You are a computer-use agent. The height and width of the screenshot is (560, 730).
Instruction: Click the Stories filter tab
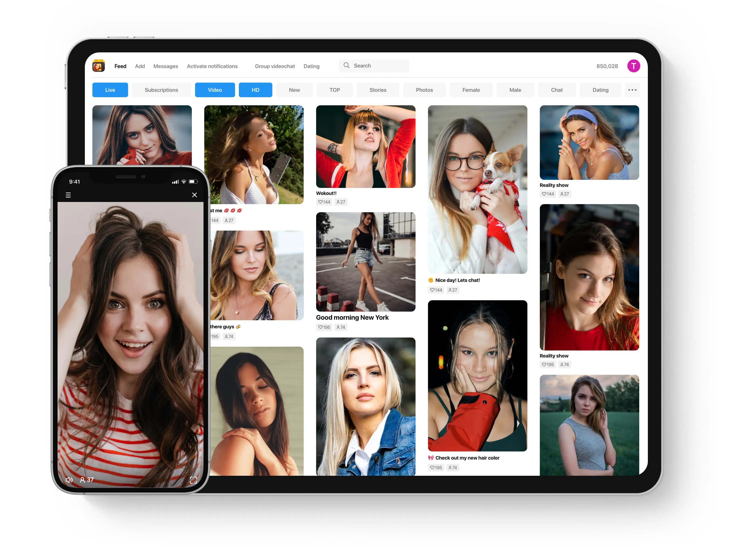(x=377, y=89)
